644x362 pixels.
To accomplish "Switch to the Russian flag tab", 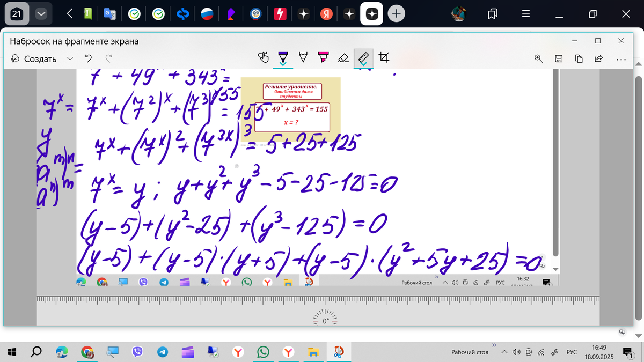I will (207, 14).
